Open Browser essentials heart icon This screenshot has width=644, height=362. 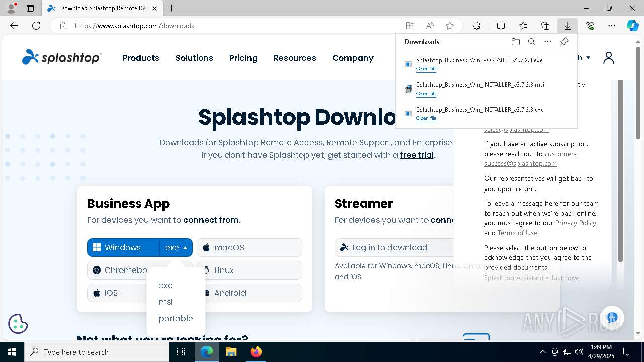coord(590,26)
